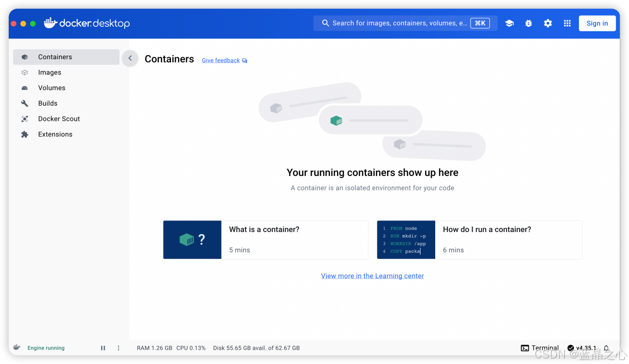
Task: Click the yellow macOS minimize window button
Action: point(23,24)
